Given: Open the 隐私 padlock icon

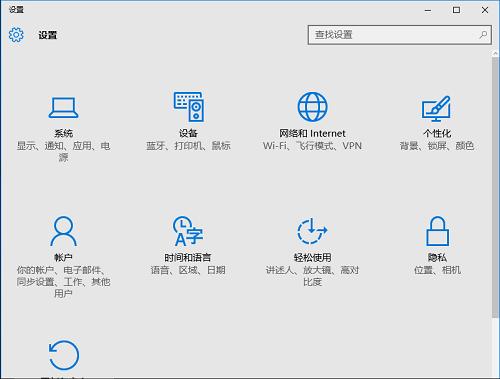Looking at the screenshot, I should click(437, 231).
